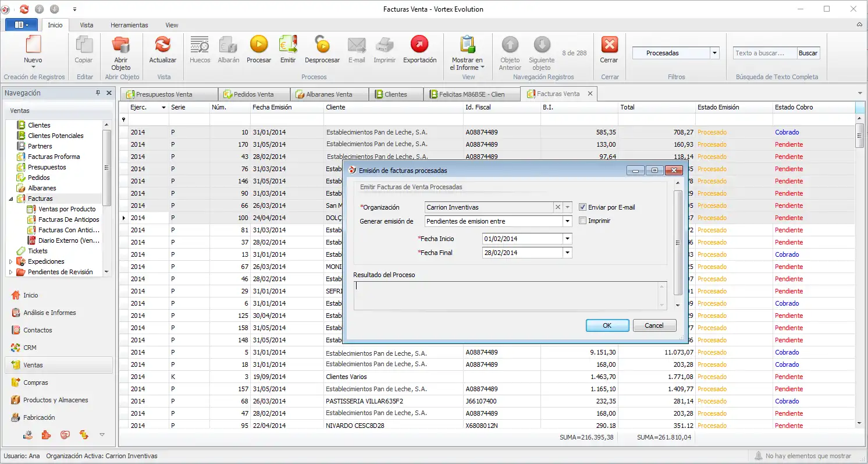Expand the Expediciones tree node
This screenshot has width=868, height=464.
(x=10, y=261)
